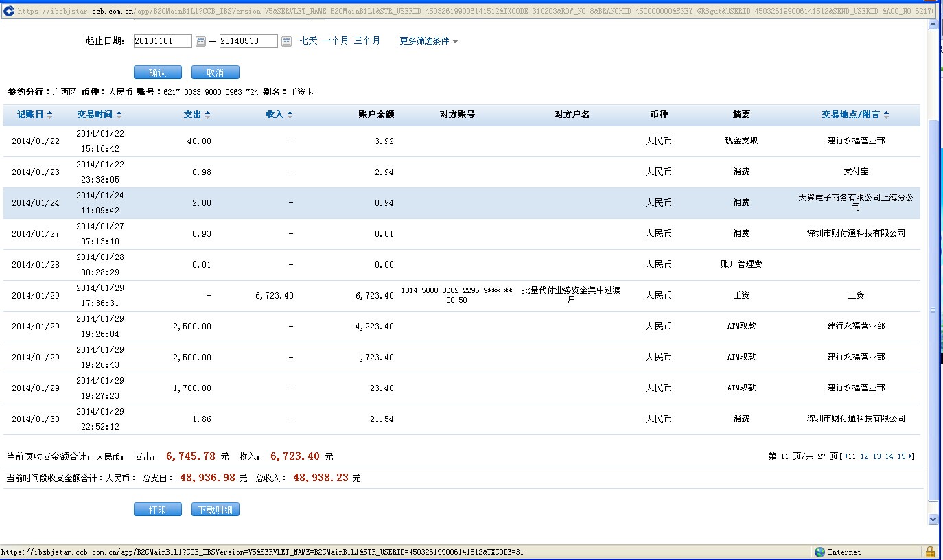Viewport: 943px width, 560px height.
Task: Click the scrollbar down arrow
Action: click(x=932, y=520)
